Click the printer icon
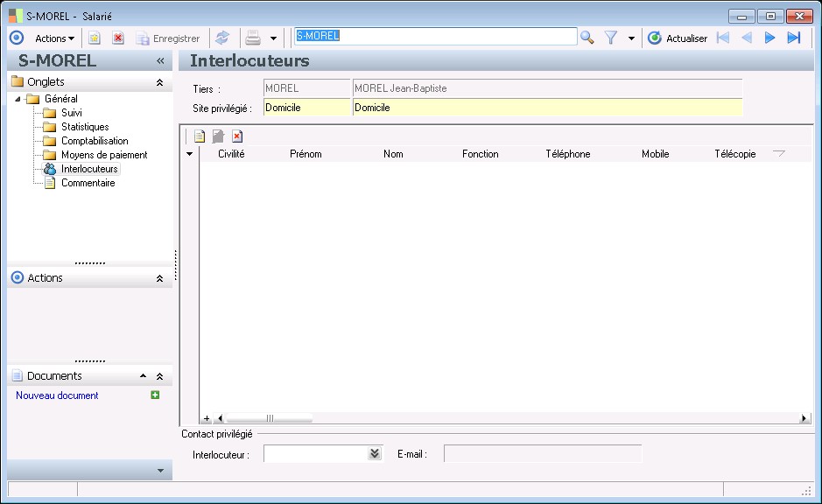This screenshot has width=822, height=504. 253,38
